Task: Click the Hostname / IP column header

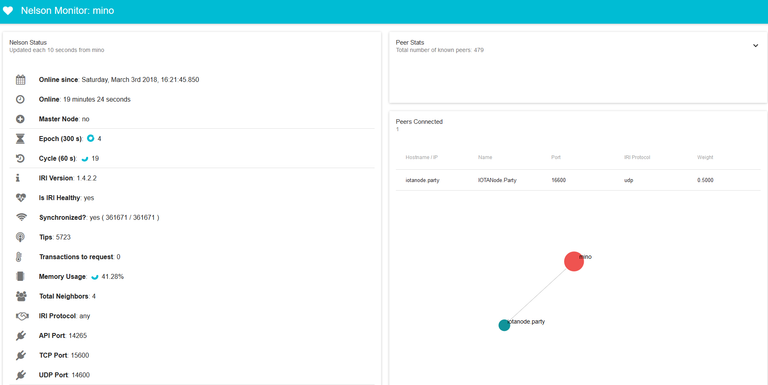Action: coord(422,157)
